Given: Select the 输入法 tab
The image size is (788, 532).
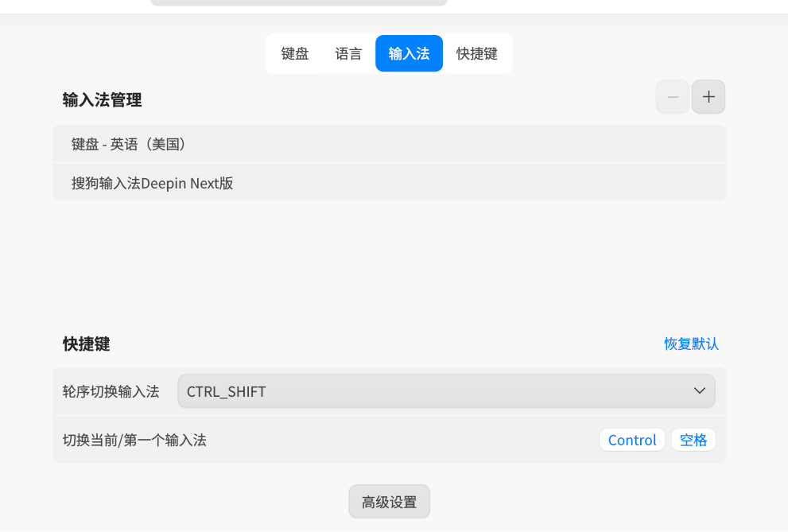Looking at the screenshot, I should coord(409,53).
